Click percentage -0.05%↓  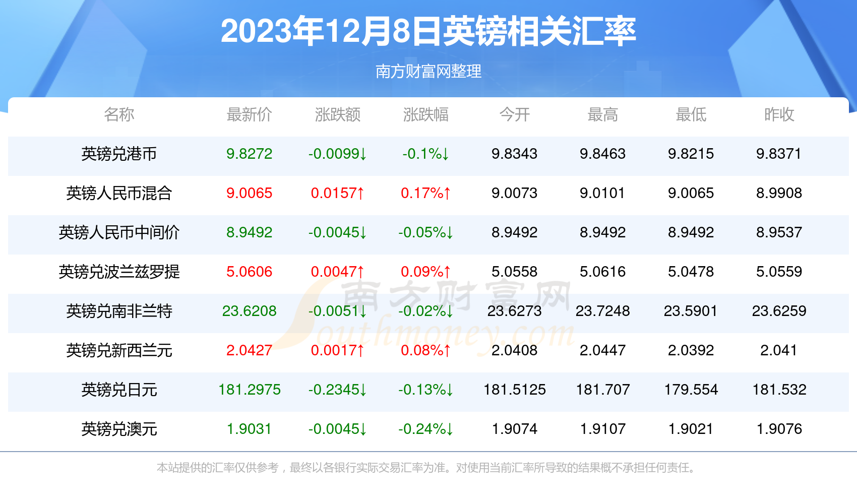[x=425, y=232]
